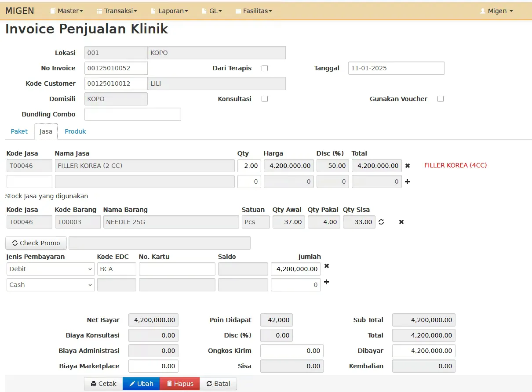This screenshot has height=392, width=532.
Task: Click the Poin Didapat field showing 42,000
Action: coord(277,320)
